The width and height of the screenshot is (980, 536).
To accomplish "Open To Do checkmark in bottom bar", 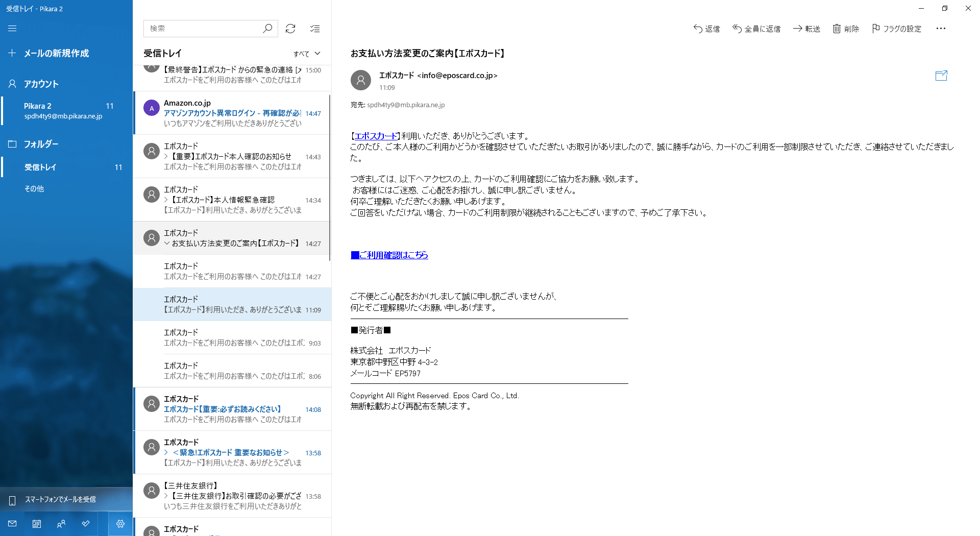I will (86, 524).
